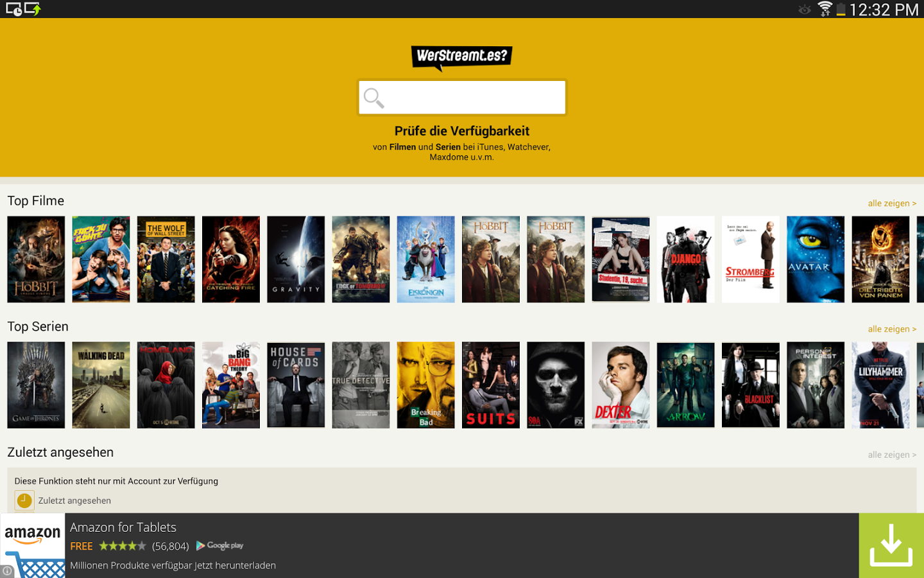Select the Django Unchained poster
This screenshot has width=924, height=578.
click(686, 259)
